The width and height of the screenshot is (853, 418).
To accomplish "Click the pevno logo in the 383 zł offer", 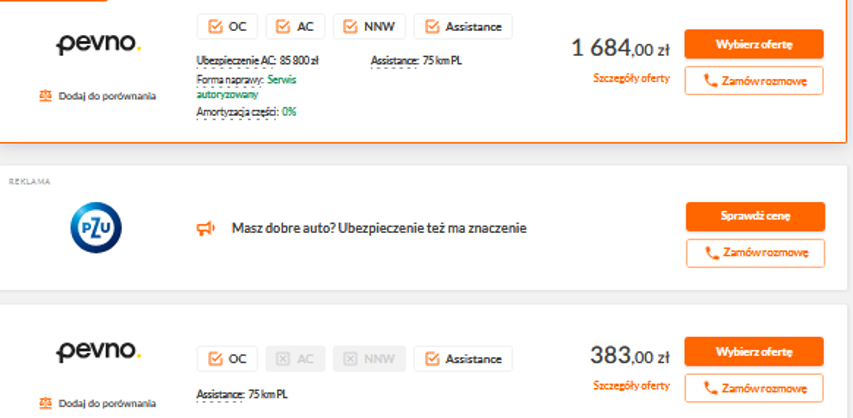I will [98, 352].
